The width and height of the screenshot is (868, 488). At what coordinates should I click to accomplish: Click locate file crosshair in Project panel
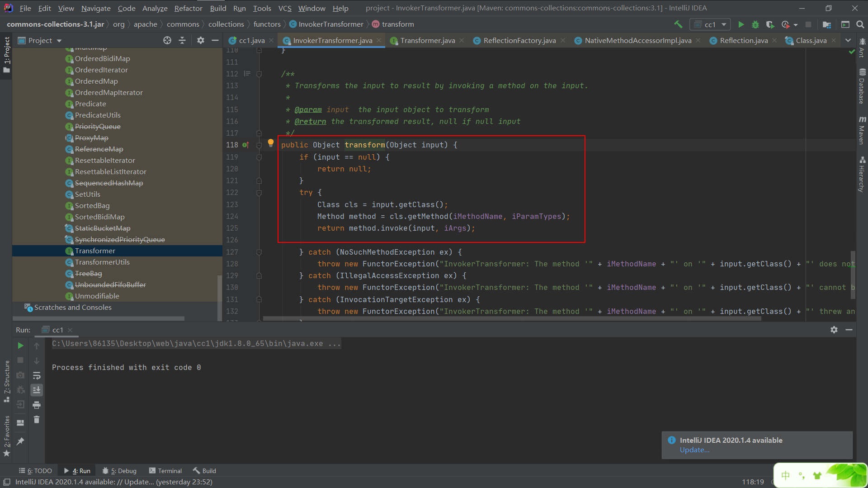(167, 40)
